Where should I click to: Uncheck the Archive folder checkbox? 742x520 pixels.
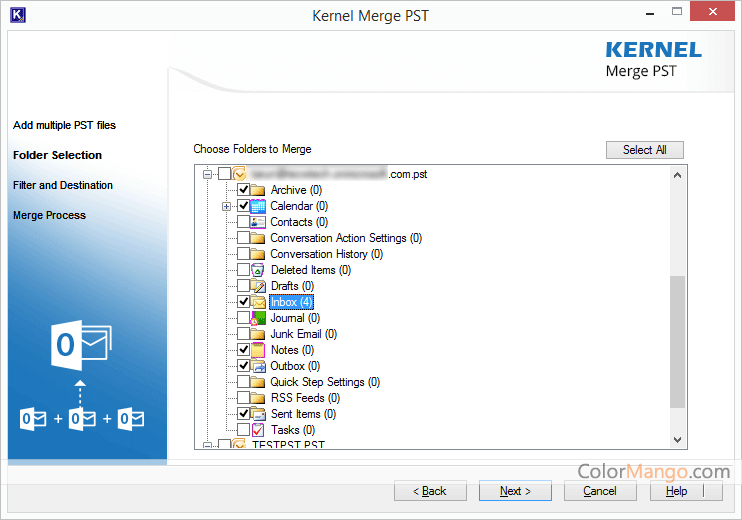(x=243, y=190)
